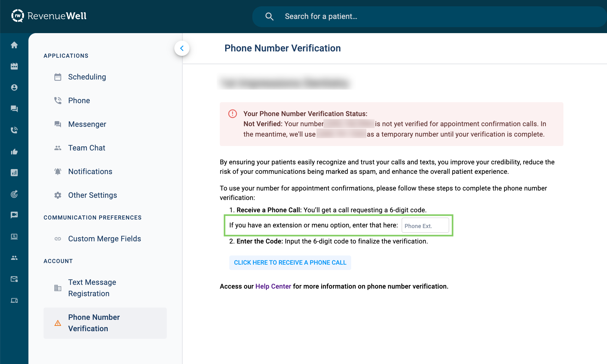Open Other Settings
This screenshot has height=364, width=607.
(93, 195)
